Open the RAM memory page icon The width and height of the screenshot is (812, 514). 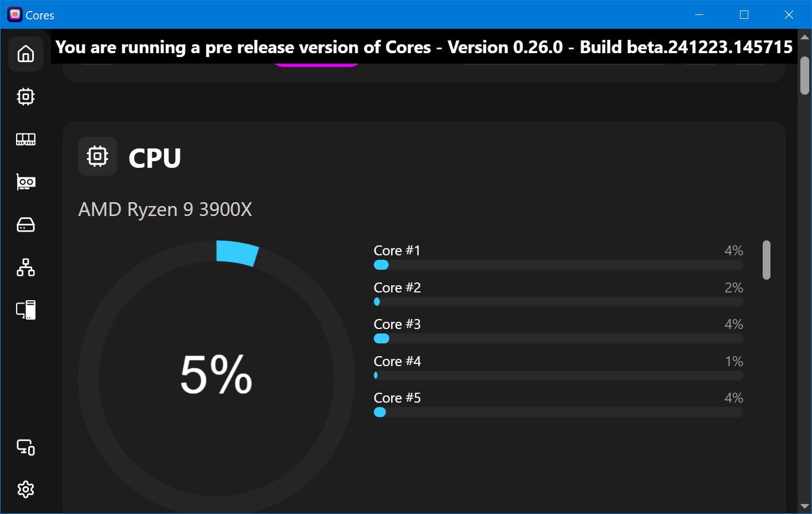[25, 139]
